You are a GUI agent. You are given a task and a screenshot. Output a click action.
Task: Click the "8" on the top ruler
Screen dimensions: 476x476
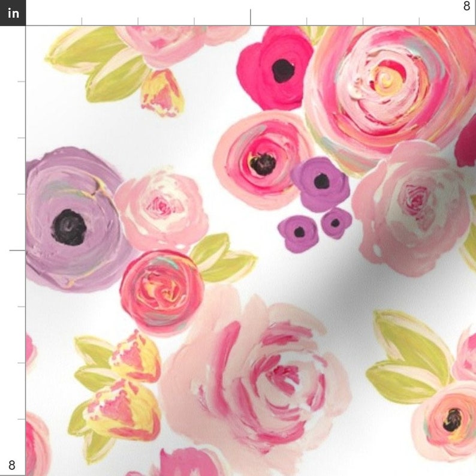(x=466, y=6)
